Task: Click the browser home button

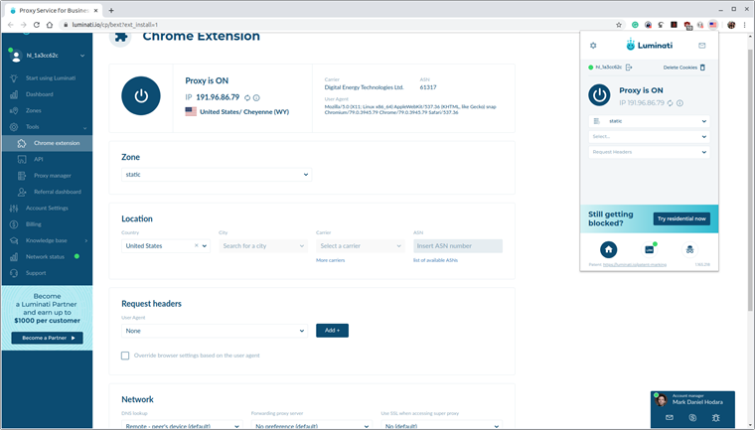Action: [x=49, y=25]
